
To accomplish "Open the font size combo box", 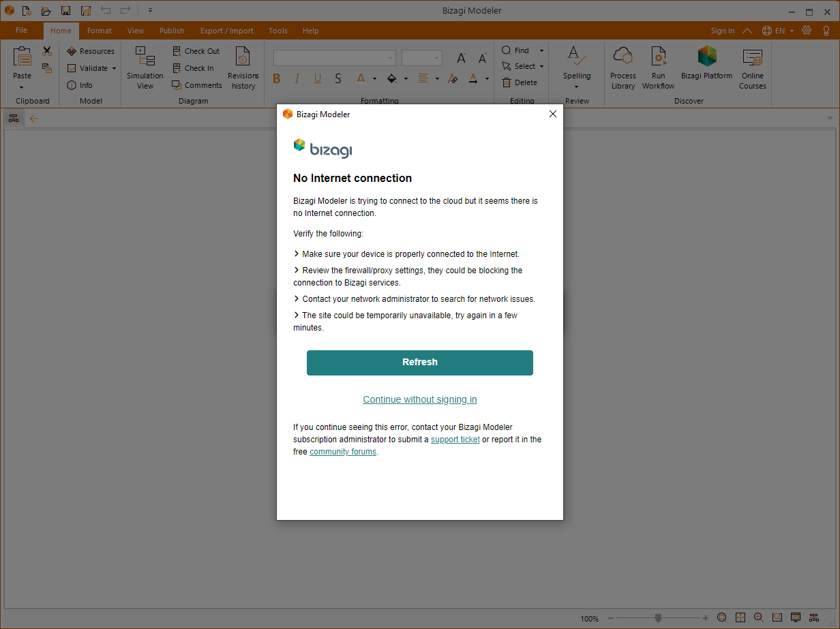I will (x=422, y=58).
